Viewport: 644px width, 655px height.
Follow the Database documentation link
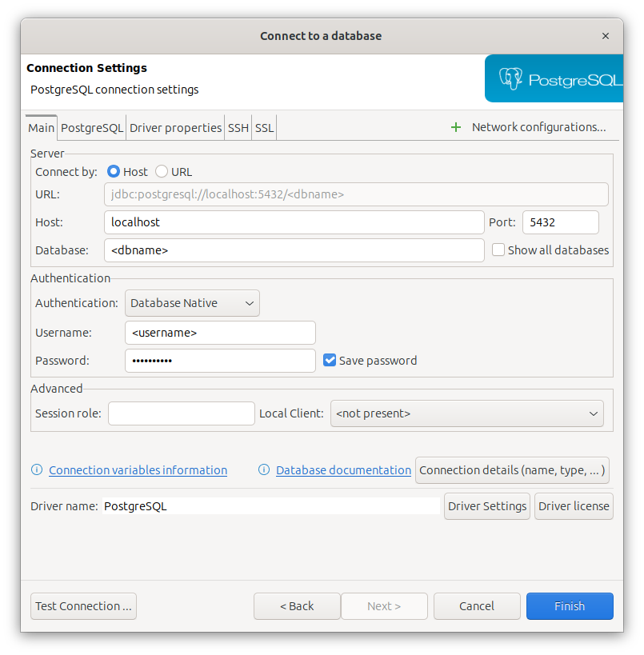click(343, 469)
